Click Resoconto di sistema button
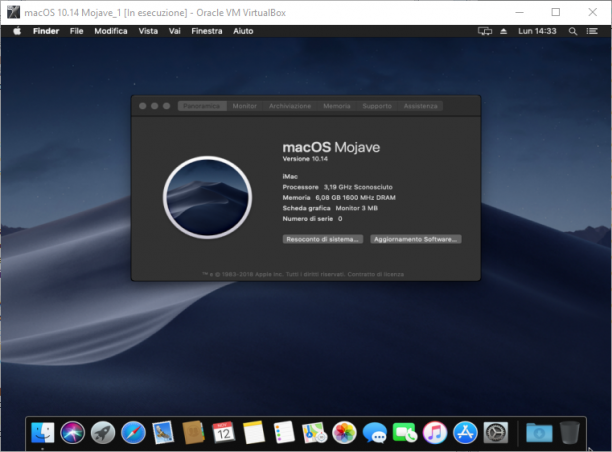Screen dimensions: 612x452 click(323, 239)
